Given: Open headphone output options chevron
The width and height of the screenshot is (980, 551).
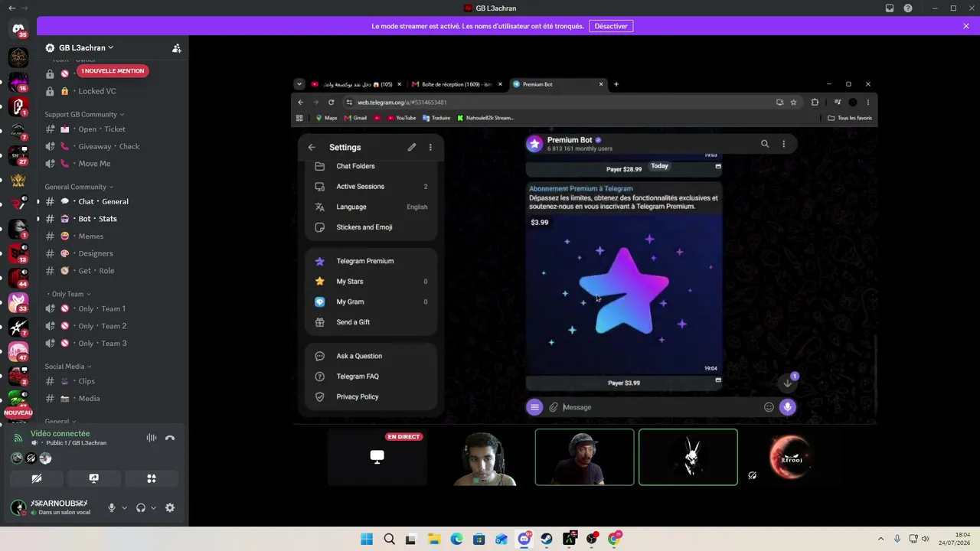Looking at the screenshot, I should click(153, 507).
